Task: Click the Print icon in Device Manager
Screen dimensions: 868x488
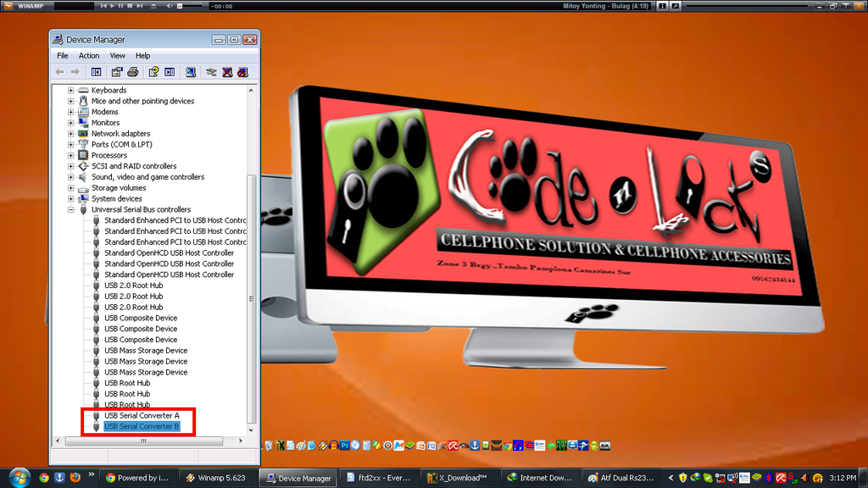Action: tap(133, 72)
